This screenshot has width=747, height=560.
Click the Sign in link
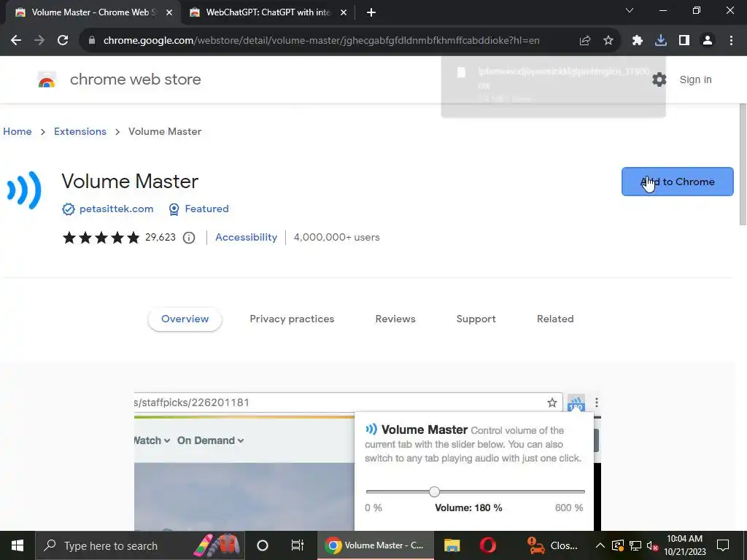(x=695, y=79)
